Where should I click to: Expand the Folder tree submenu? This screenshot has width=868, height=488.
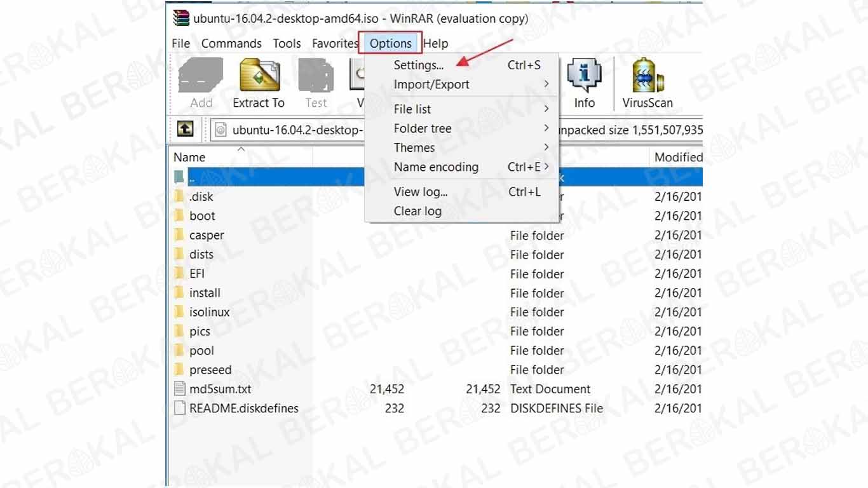click(462, 128)
